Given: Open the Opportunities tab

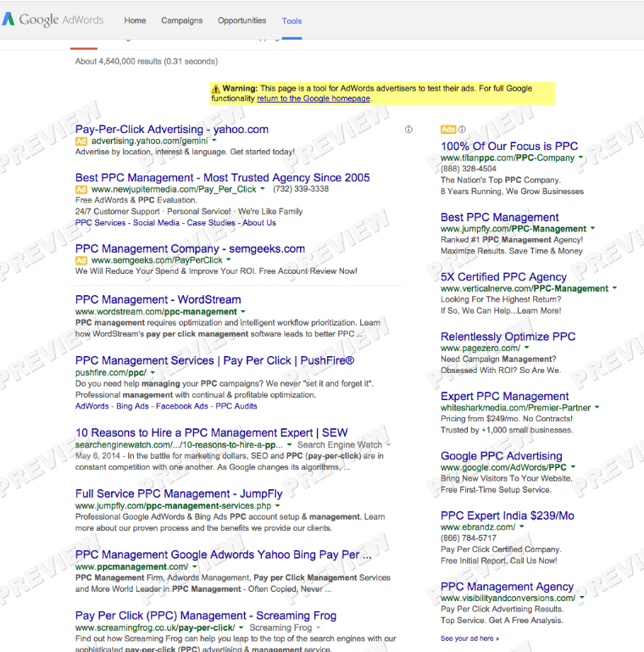Looking at the screenshot, I should [241, 20].
